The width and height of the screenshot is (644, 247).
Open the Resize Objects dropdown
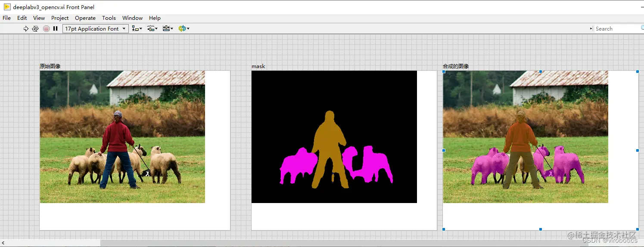pos(168,28)
